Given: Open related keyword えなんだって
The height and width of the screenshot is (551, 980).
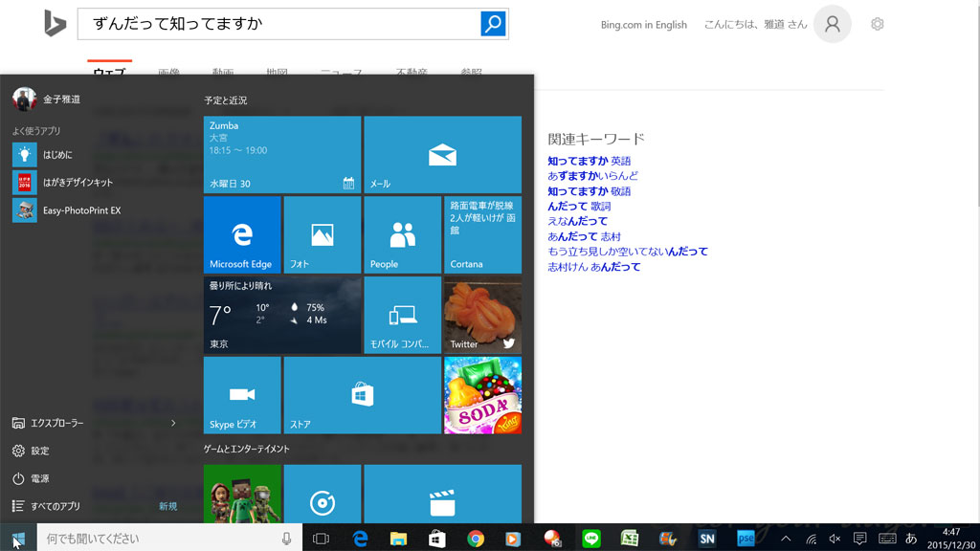Looking at the screenshot, I should click(x=577, y=221).
